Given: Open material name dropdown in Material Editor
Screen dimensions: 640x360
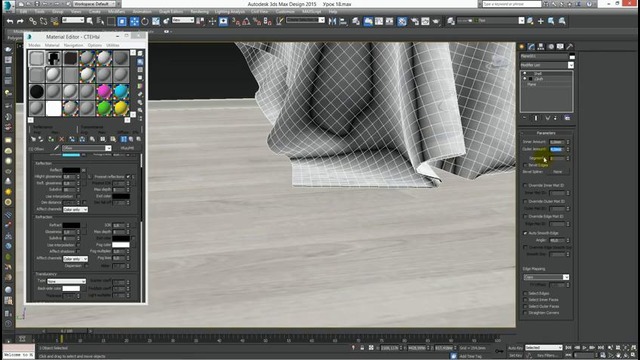Looking at the screenshot, I should (x=86, y=148).
